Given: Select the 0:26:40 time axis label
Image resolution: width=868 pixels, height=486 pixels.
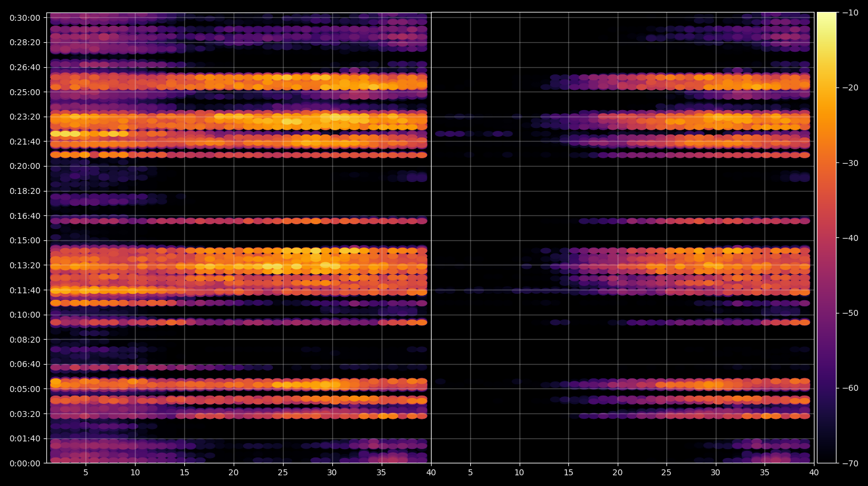Looking at the screenshot, I should click(x=25, y=67).
